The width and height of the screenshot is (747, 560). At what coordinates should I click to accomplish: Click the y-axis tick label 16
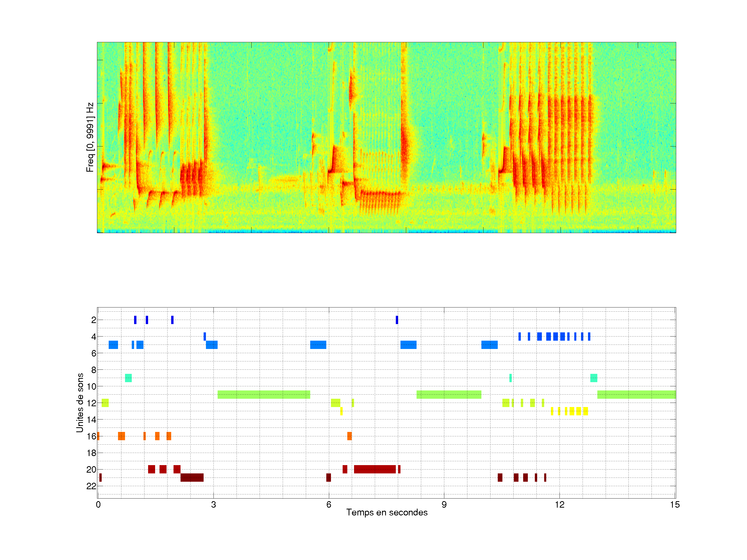tap(91, 436)
